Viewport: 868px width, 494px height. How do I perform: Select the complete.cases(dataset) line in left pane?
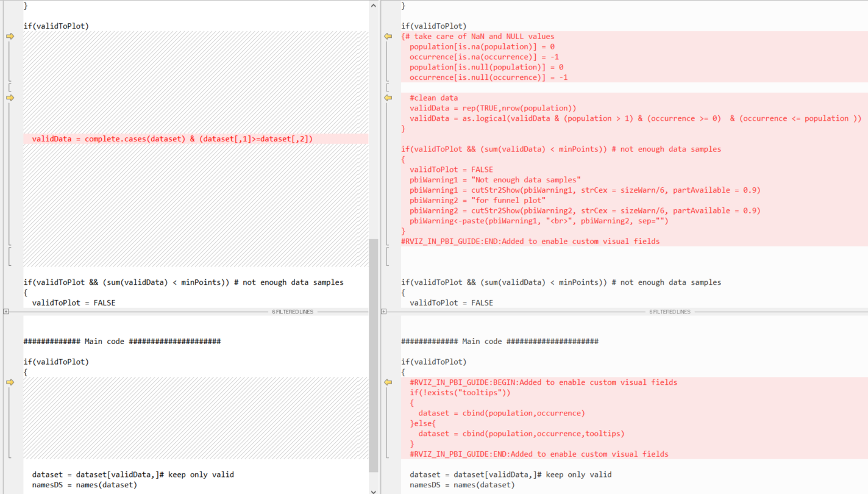[196, 139]
